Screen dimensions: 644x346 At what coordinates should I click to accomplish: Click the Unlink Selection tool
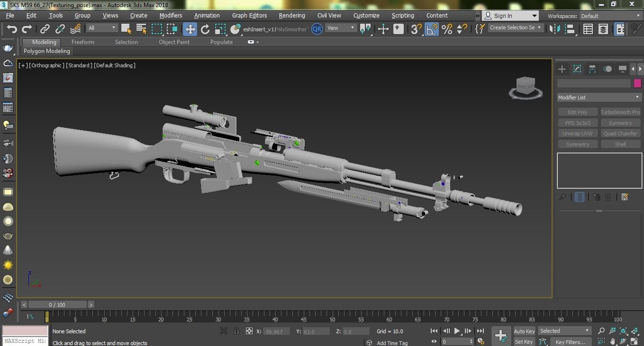click(60, 29)
